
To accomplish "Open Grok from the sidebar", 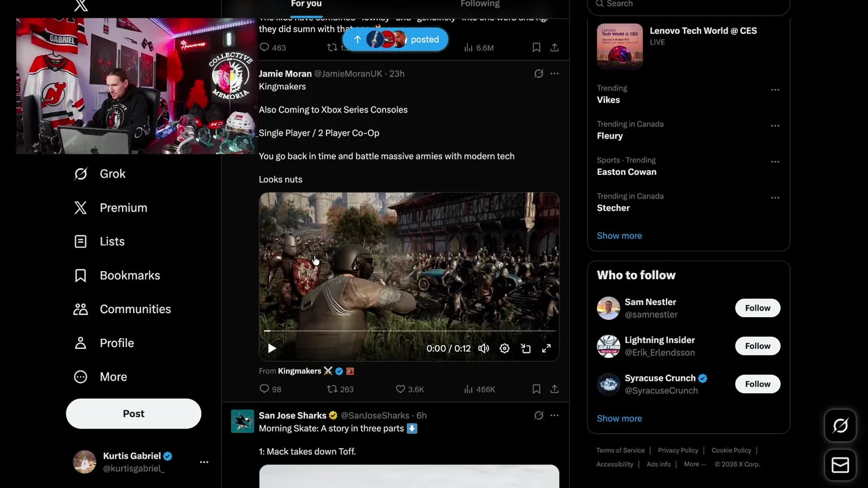I will coord(100,174).
